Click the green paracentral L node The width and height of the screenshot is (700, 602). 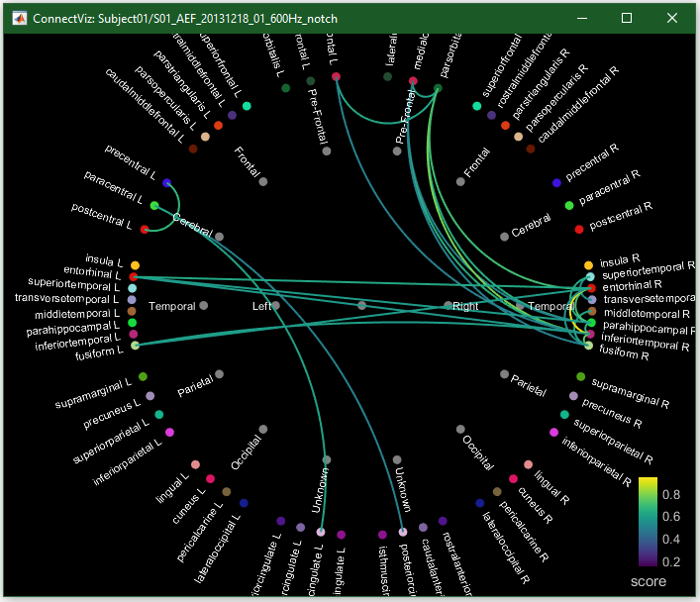[x=154, y=205]
